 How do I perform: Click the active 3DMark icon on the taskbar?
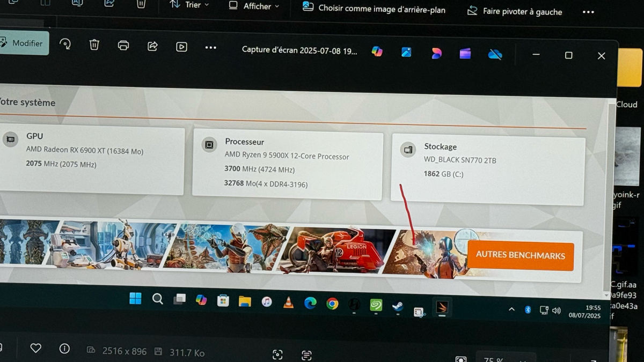[x=442, y=307]
